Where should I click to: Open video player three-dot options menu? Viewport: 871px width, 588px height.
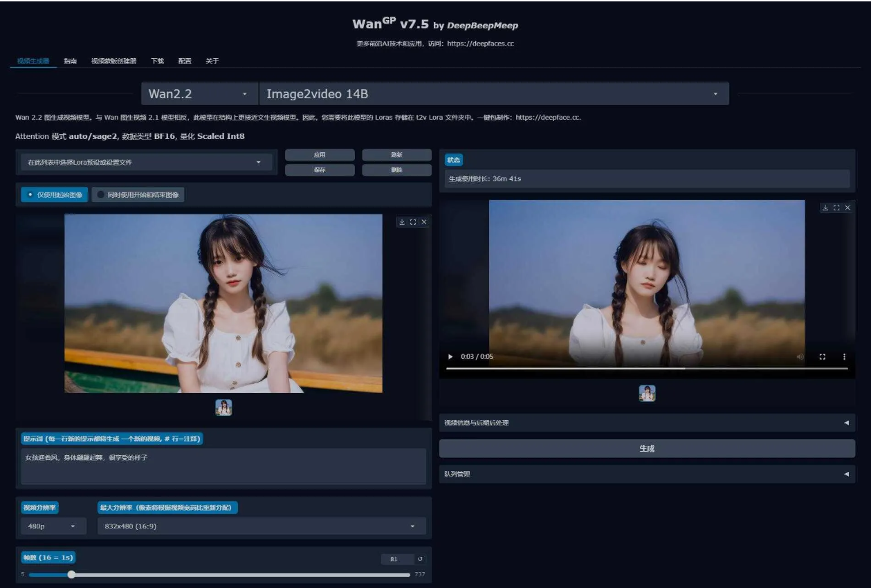tap(844, 357)
